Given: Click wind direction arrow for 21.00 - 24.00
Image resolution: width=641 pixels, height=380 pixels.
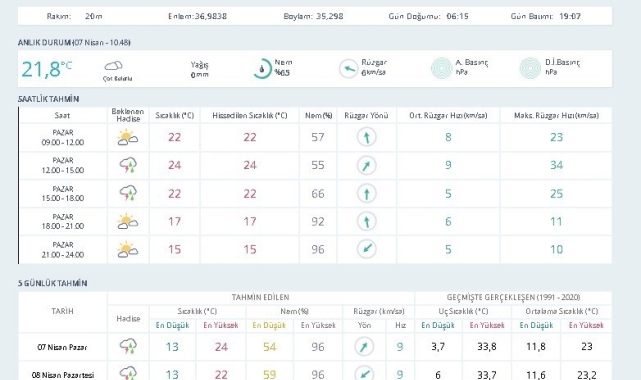Looking at the screenshot, I should 366,249.
